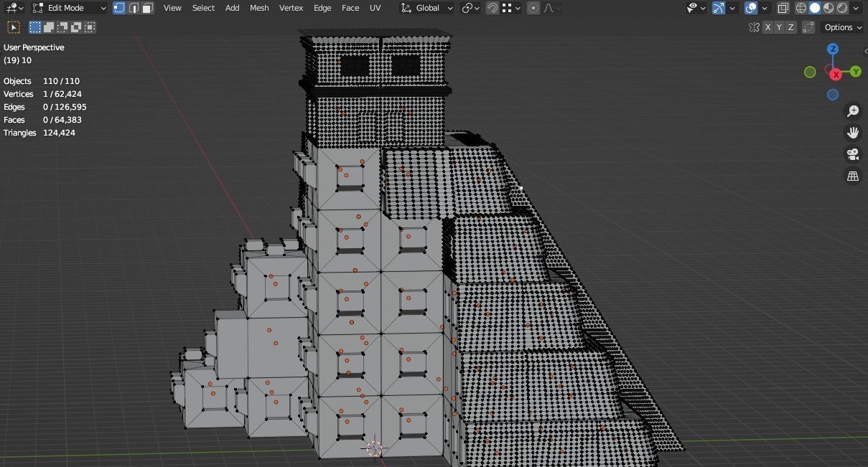The width and height of the screenshot is (868, 467).
Task: Click the green Y axis on navigation gizmo
Action: 854,71
